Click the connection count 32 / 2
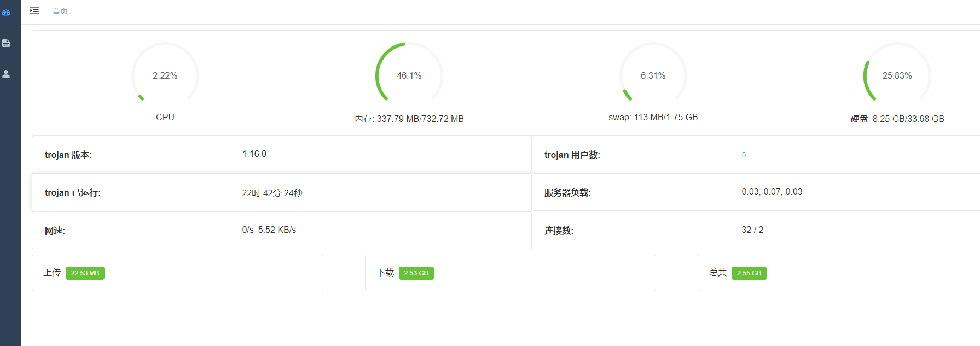Screen dimensions: 980x346 pyautogui.click(x=752, y=230)
